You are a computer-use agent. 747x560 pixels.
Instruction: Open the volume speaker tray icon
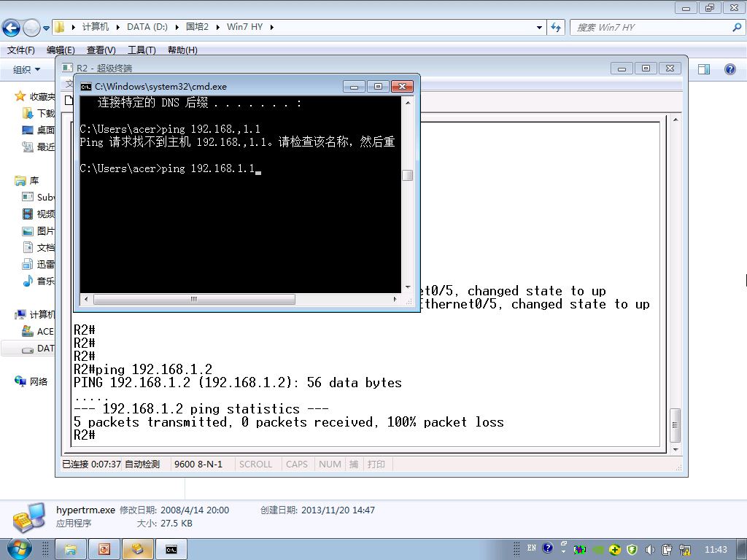point(650,550)
